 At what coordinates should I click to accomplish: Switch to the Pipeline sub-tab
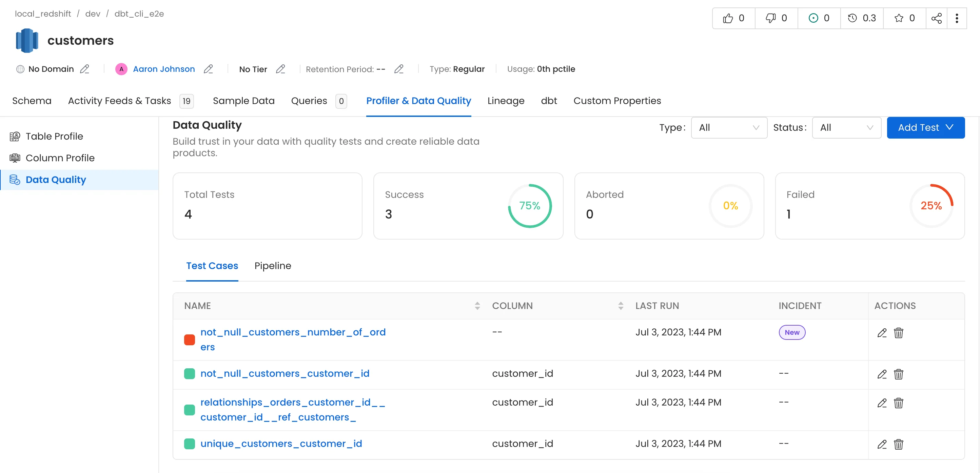pos(272,265)
